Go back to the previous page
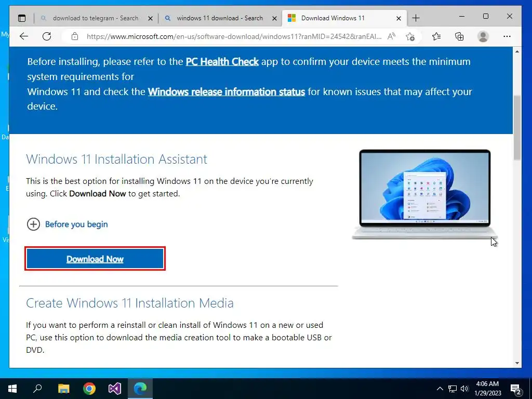 point(24,36)
